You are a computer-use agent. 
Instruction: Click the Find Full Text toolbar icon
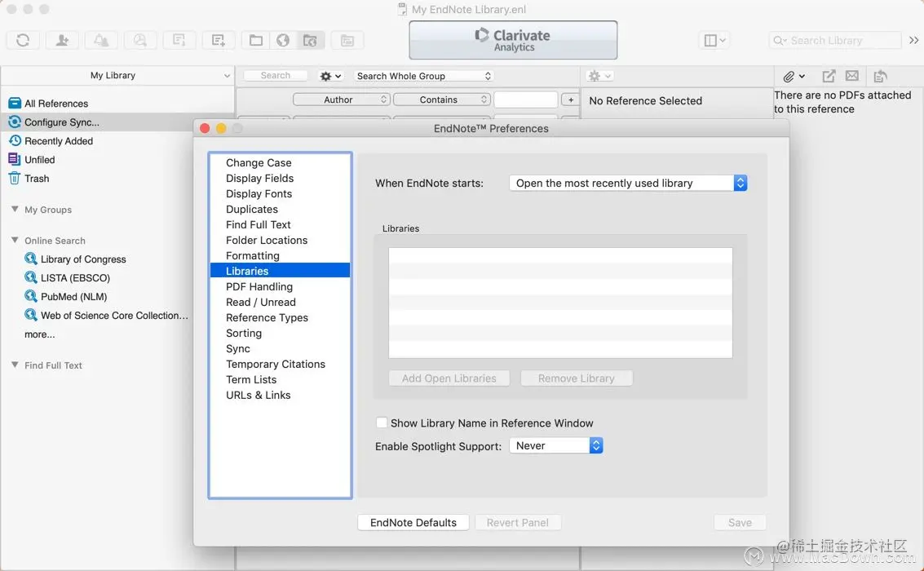pyautogui.click(x=139, y=40)
